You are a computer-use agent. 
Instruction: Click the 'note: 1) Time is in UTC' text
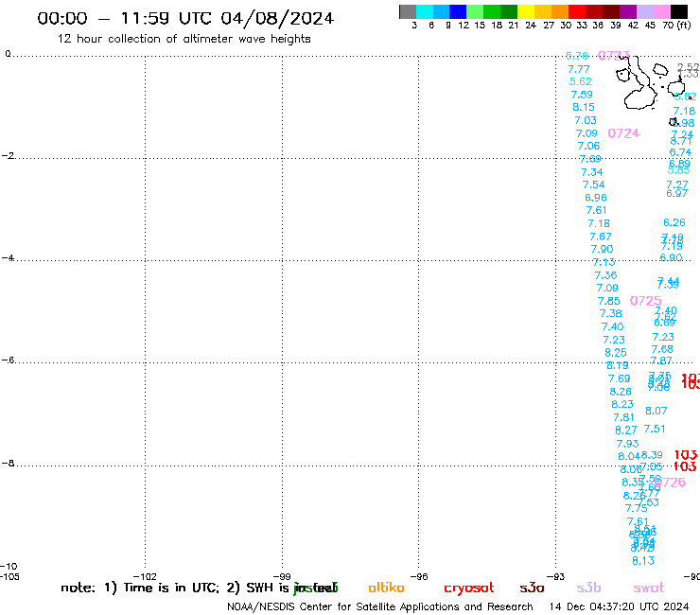coord(140,588)
